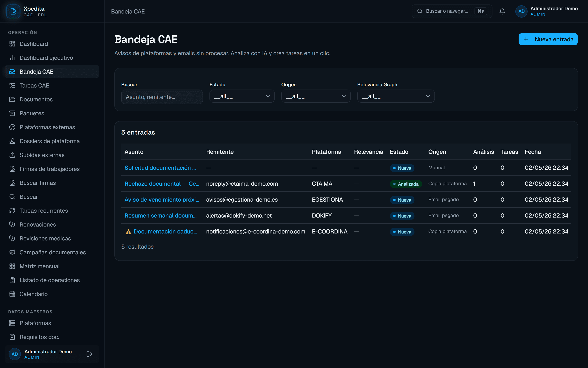Click the Dashboard ejecutivo chart icon
Viewport: 588px width, 368px height.
(12, 58)
